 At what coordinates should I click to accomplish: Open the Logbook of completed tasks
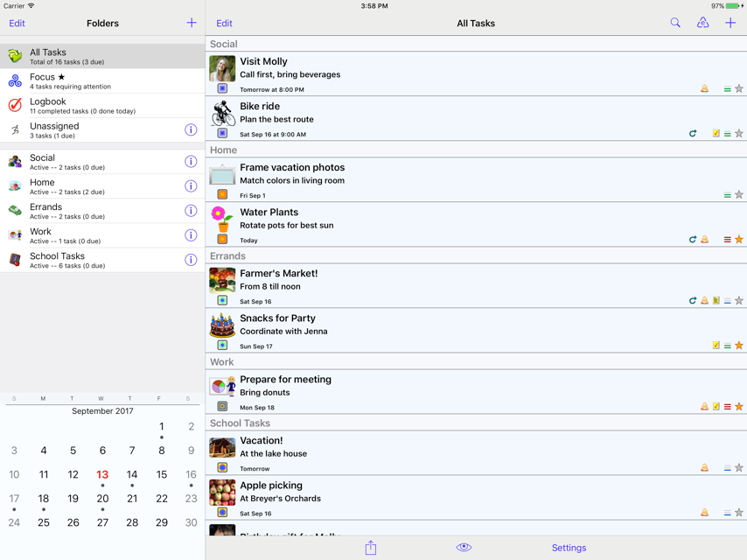[x=102, y=105]
